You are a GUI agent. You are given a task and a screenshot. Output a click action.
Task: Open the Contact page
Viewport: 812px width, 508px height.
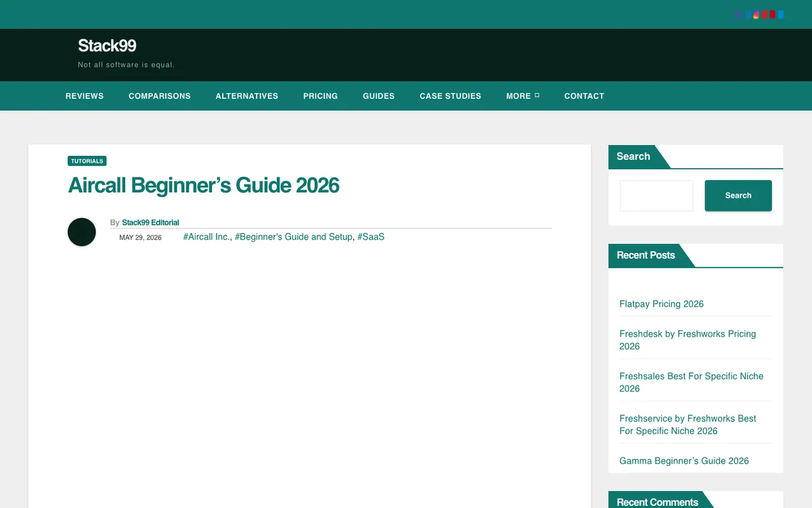(x=584, y=96)
